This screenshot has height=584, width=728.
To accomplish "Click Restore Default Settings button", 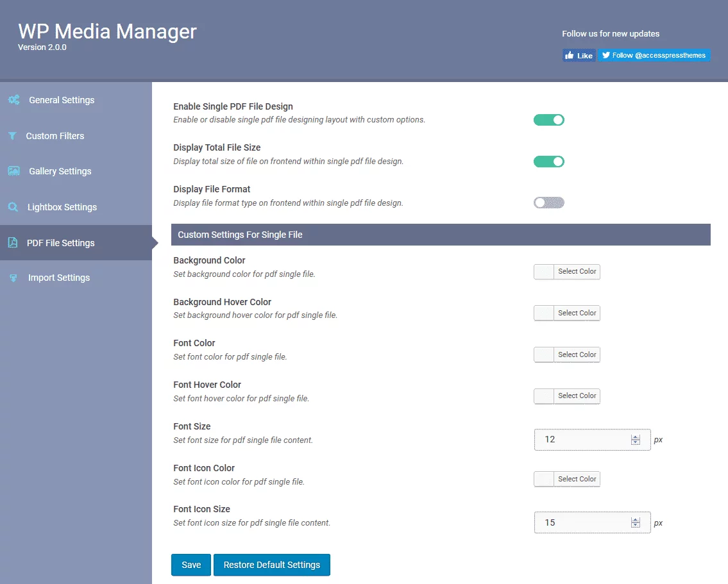I will [271, 565].
